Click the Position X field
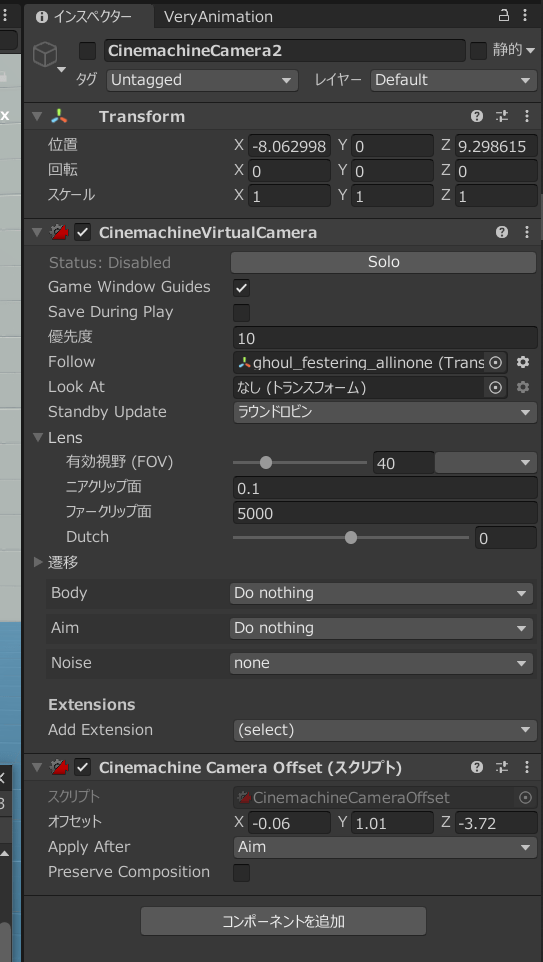The height and width of the screenshot is (962, 543). tap(290, 146)
